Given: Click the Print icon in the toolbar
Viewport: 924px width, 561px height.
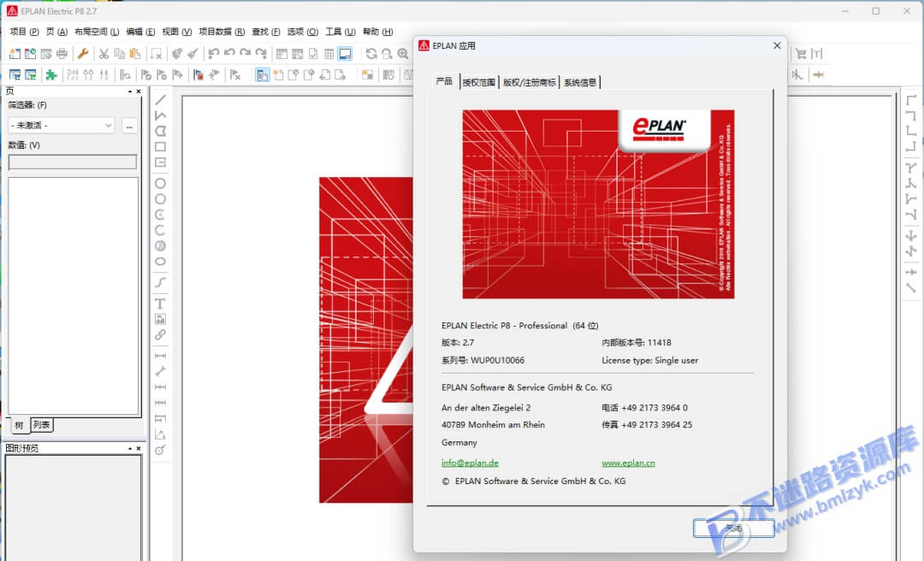Looking at the screenshot, I should (x=62, y=54).
